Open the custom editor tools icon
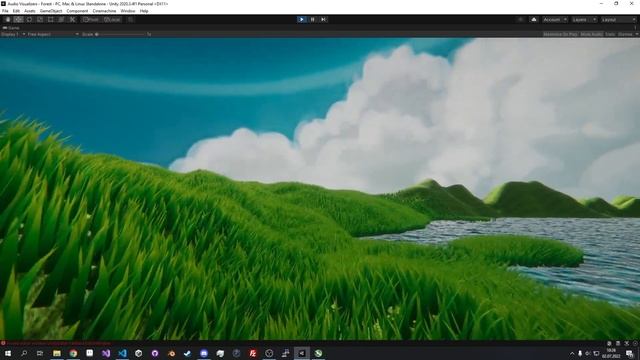Screen dimensions: 640x360 point(72,19)
